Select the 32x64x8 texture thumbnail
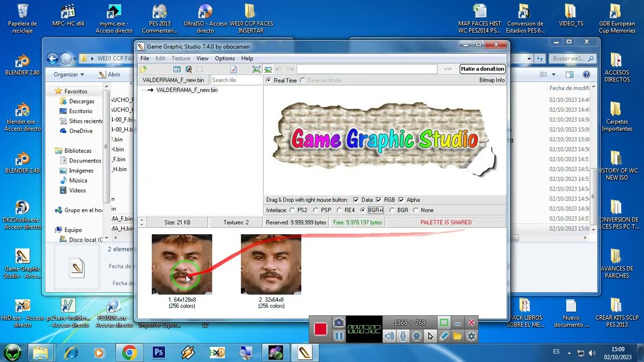 [x=271, y=264]
